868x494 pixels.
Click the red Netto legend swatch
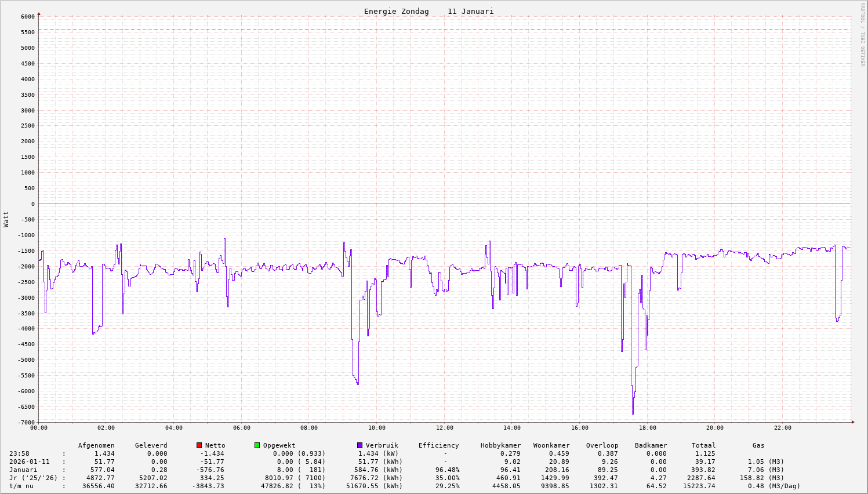(x=199, y=445)
